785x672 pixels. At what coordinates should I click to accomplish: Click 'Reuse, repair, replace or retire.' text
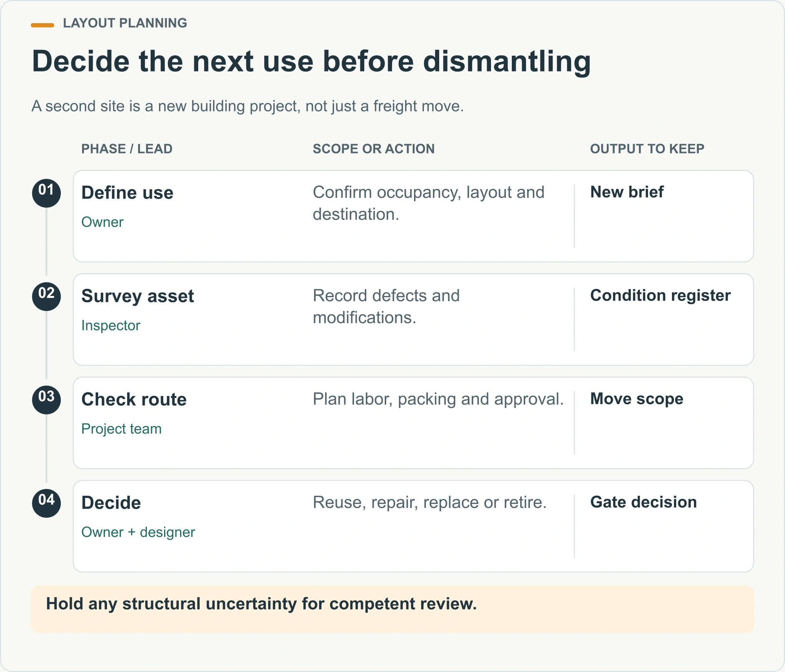(x=430, y=502)
